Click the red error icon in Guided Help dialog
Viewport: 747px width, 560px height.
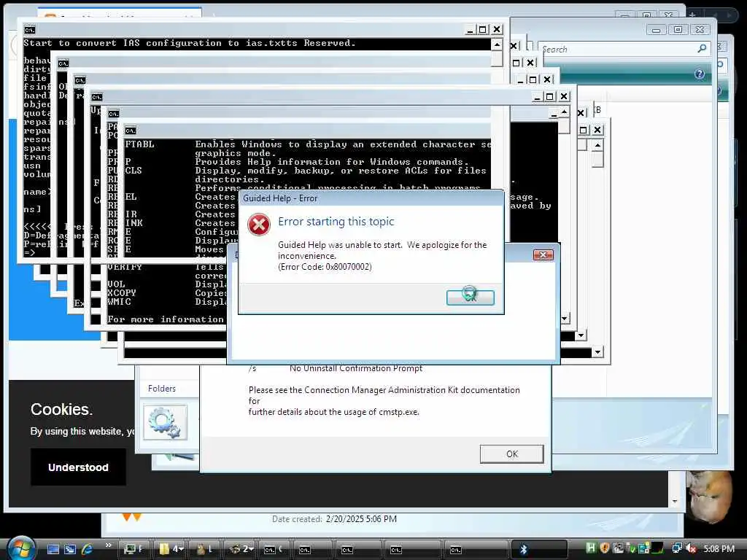[259, 225]
